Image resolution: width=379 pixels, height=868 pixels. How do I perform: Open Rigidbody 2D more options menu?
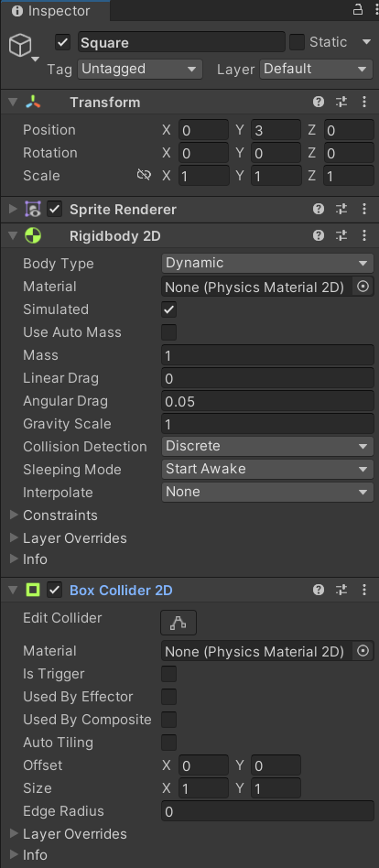[x=364, y=236]
